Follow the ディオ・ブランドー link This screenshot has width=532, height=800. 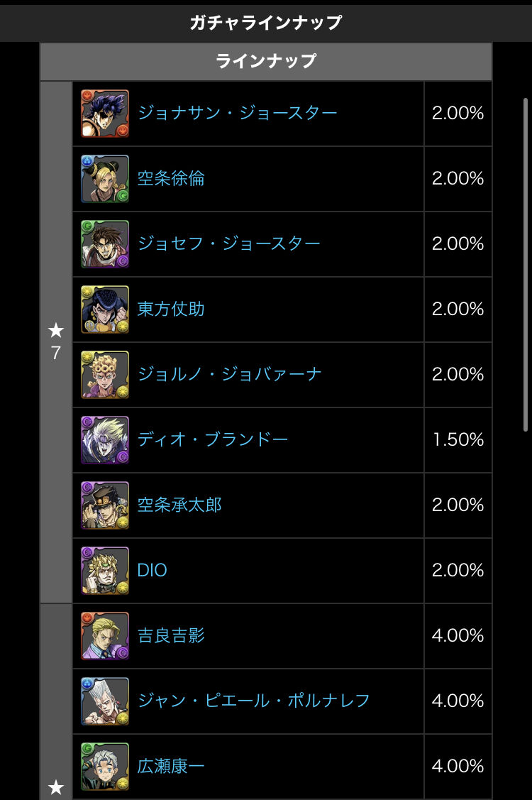pos(213,440)
